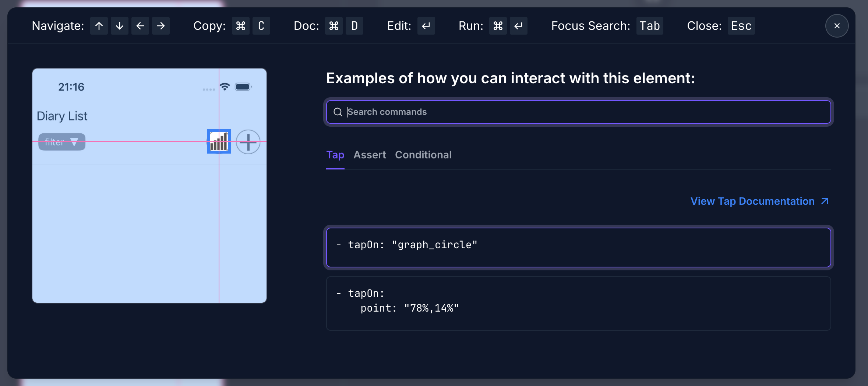Click the Doc D key
Image resolution: width=868 pixels, height=386 pixels.
point(354,26)
